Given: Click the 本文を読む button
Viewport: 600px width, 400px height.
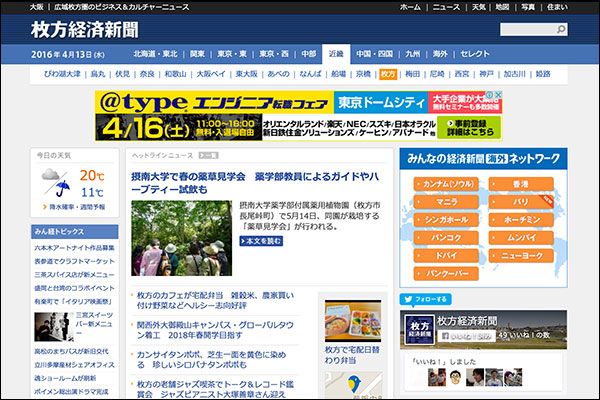Looking at the screenshot, I should (263, 241).
